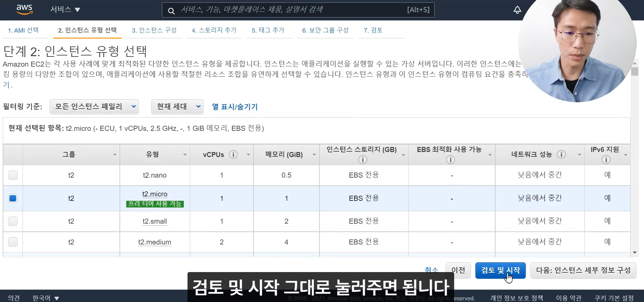Go to step 1. AMI 선택 tab
The width and height of the screenshot is (644, 302).
point(23,30)
